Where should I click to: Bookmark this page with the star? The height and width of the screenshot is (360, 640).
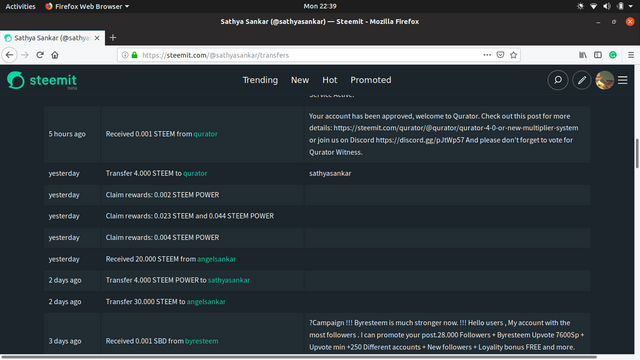click(513, 55)
